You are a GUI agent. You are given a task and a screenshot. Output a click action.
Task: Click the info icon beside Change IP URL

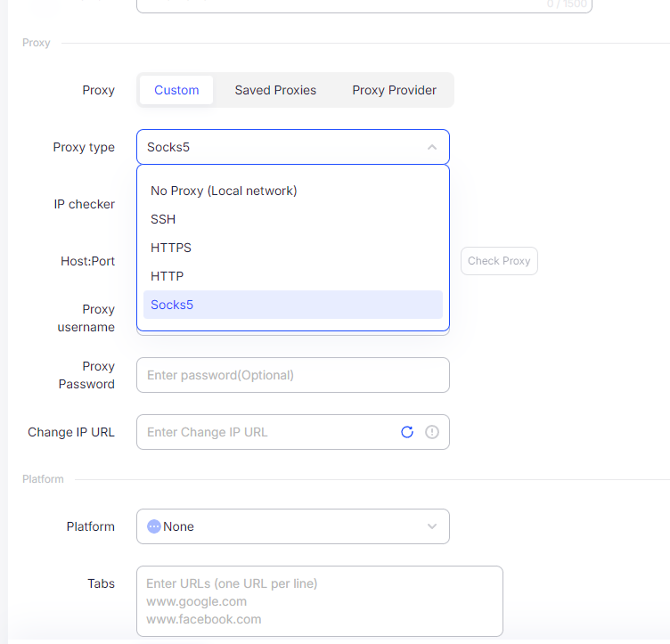[x=432, y=432]
